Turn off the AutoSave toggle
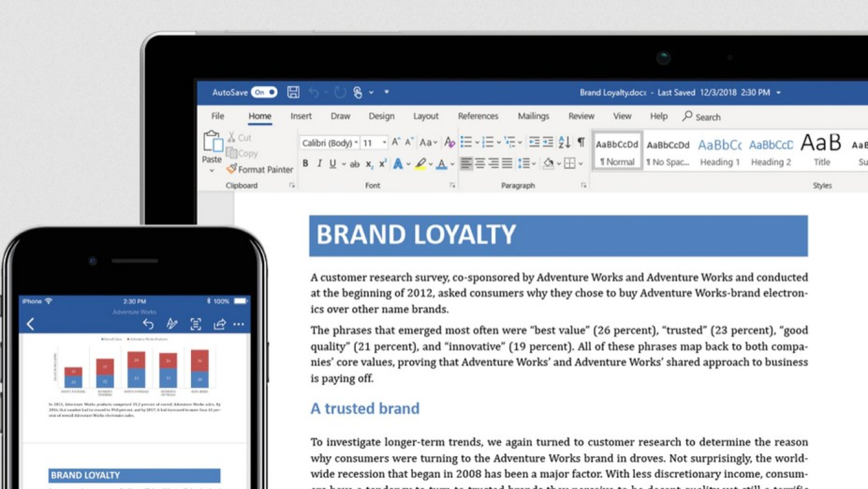868x489 pixels. coord(263,92)
